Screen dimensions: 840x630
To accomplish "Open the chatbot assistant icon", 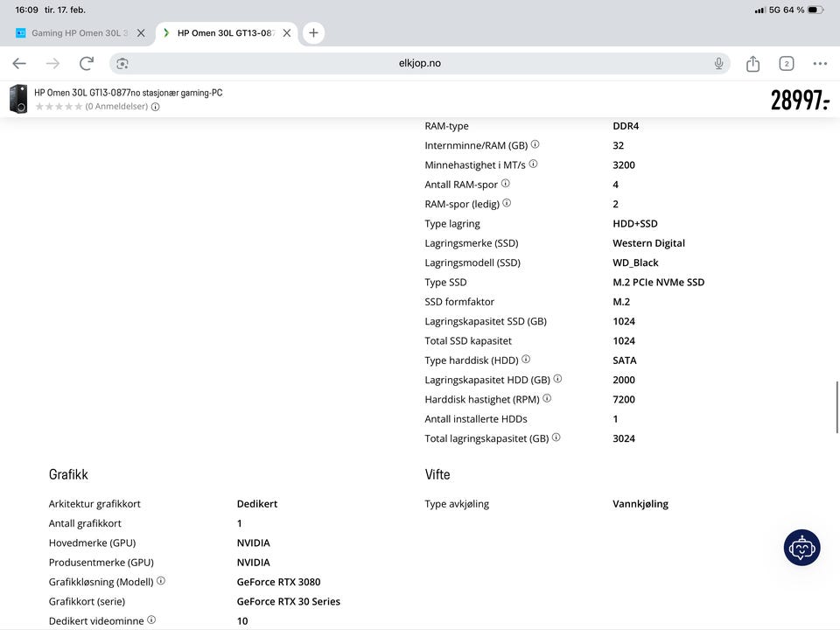I will [x=801, y=548].
